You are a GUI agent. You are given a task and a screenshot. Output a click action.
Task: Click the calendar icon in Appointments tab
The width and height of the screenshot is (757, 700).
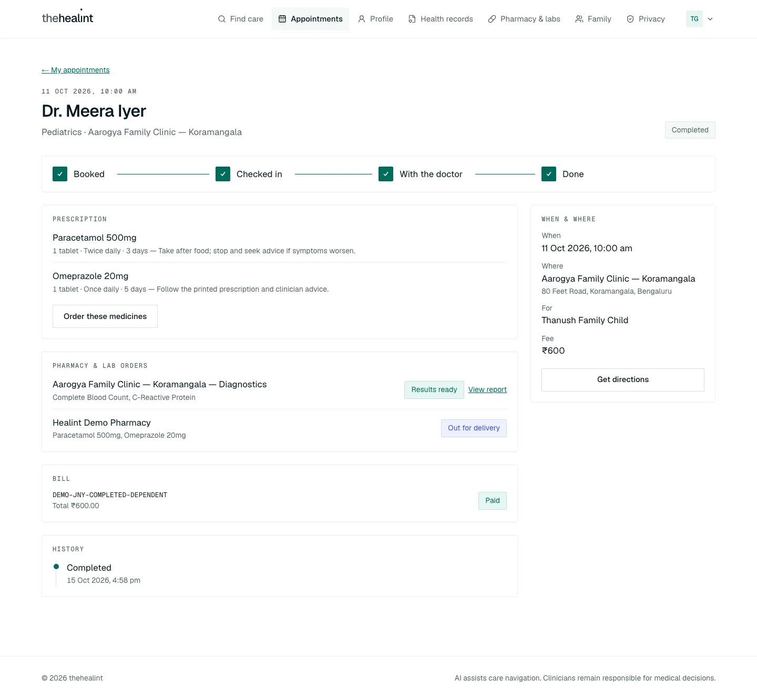(282, 19)
